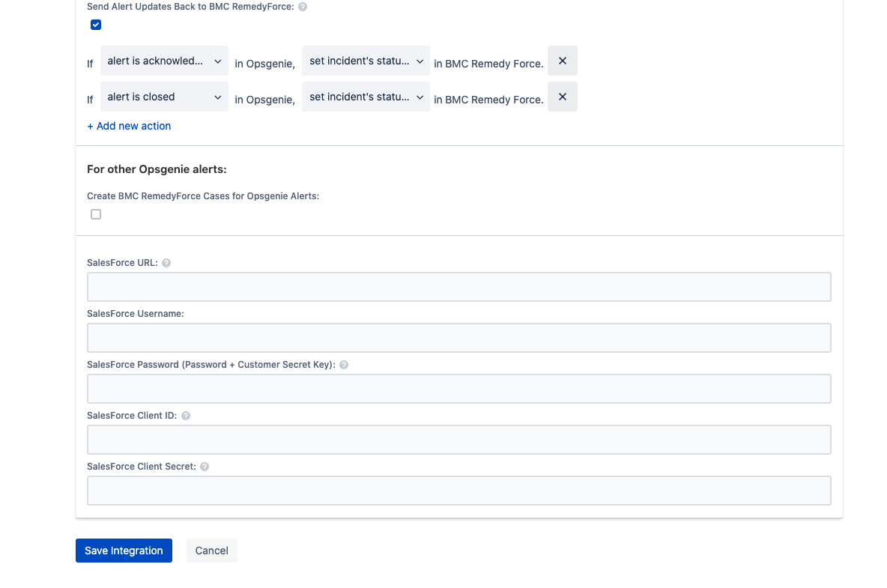Show help for SalesForce Client ID

click(186, 416)
